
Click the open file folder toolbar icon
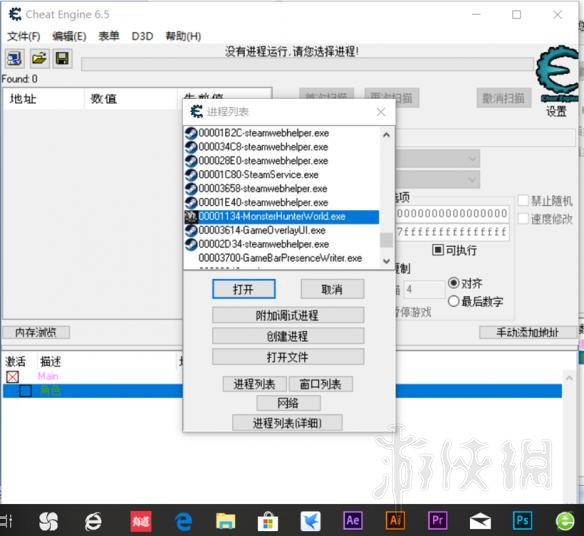39,58
